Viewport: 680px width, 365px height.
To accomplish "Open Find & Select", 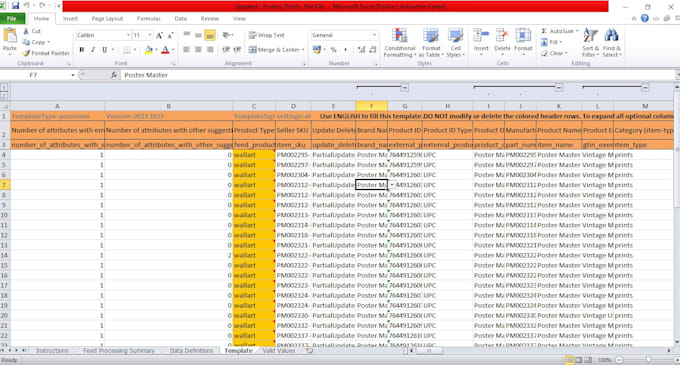I will click(x=611, y=42).
